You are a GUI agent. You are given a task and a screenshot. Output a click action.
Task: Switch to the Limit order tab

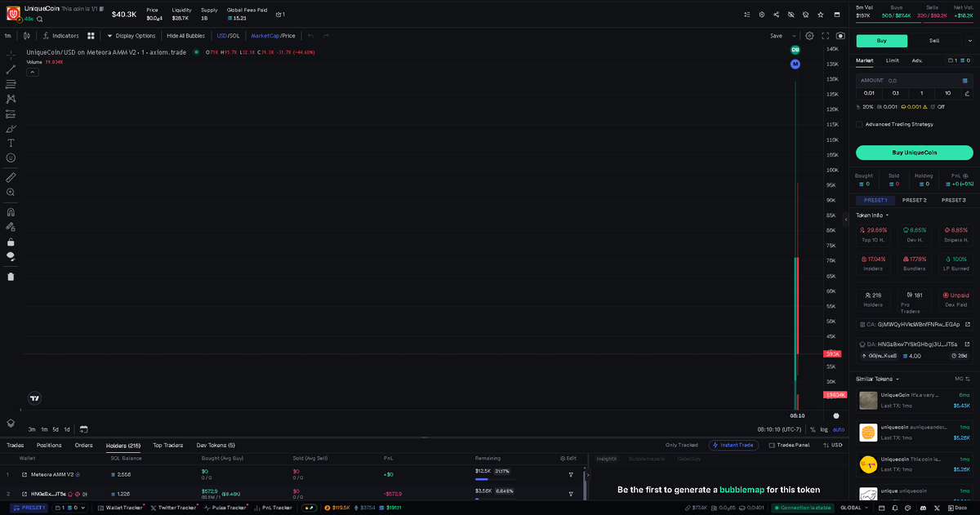(893, 60)
